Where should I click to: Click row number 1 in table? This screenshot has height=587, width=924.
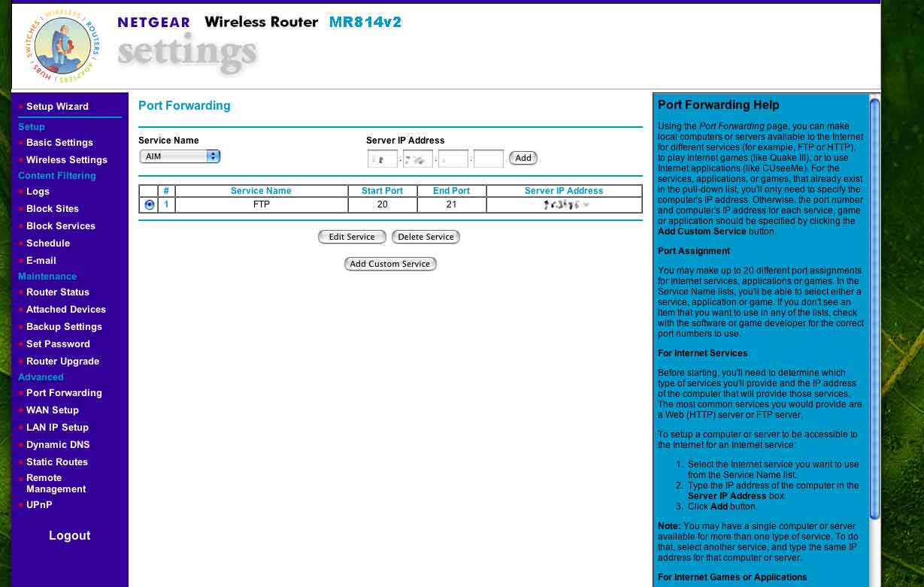(x=166, y=204)
